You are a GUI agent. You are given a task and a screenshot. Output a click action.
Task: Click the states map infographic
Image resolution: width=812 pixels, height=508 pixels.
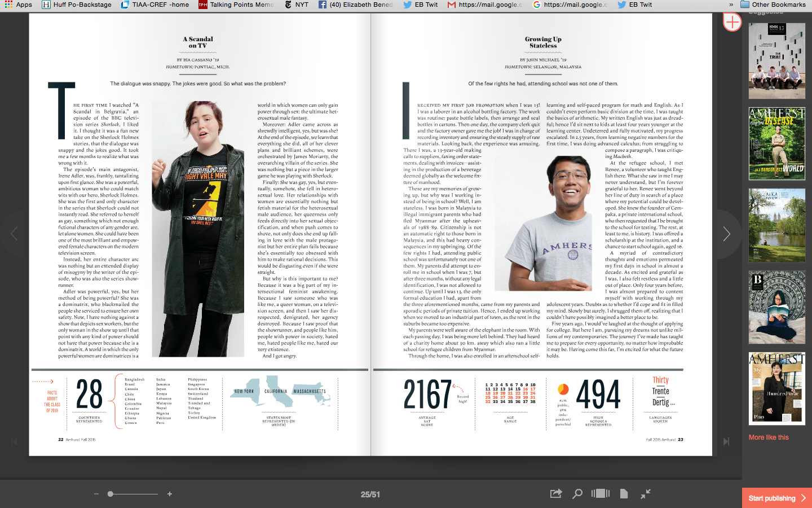pyautogui.click(x=280, y=392)
